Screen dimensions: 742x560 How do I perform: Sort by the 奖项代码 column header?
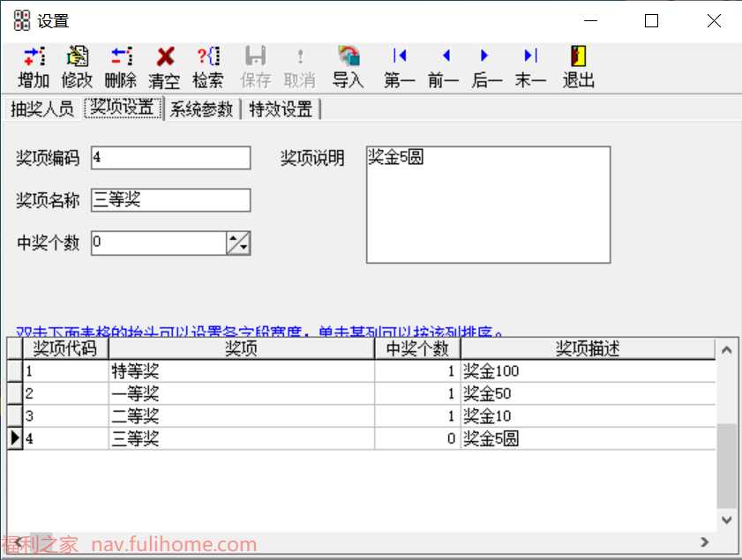(65, 349)
